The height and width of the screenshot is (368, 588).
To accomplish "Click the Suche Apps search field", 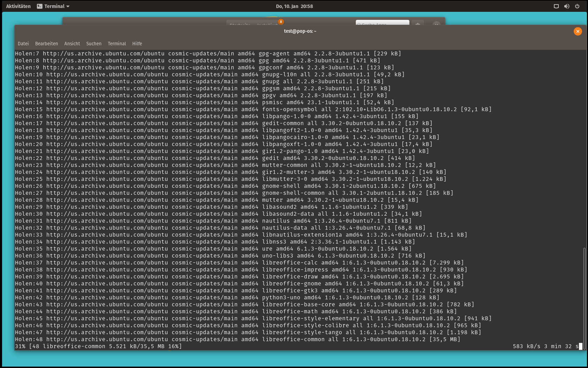I will tap(382, 23).
